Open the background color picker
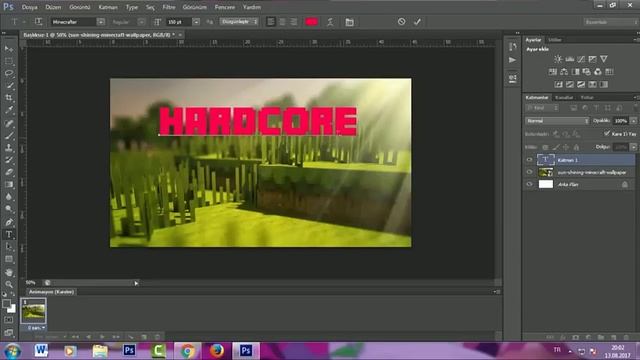640x360 pixels. 13,310
